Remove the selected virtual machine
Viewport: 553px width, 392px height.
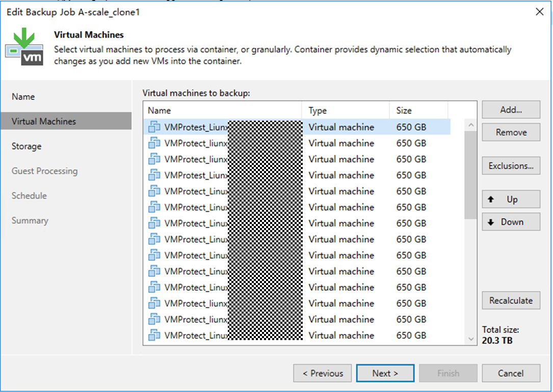511,132
